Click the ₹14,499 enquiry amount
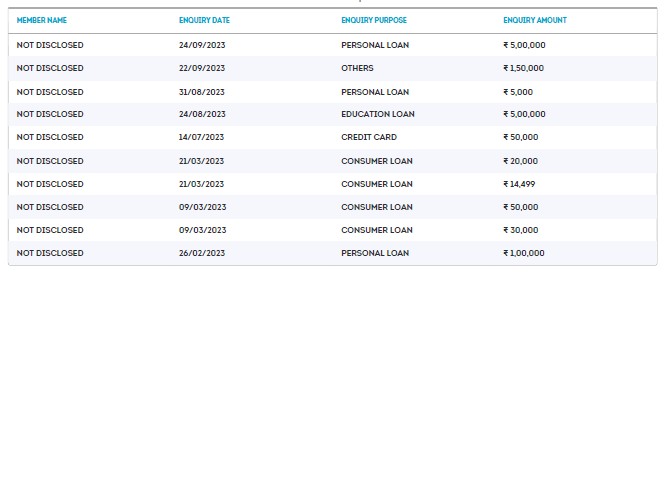 click(x=520, y=184)
